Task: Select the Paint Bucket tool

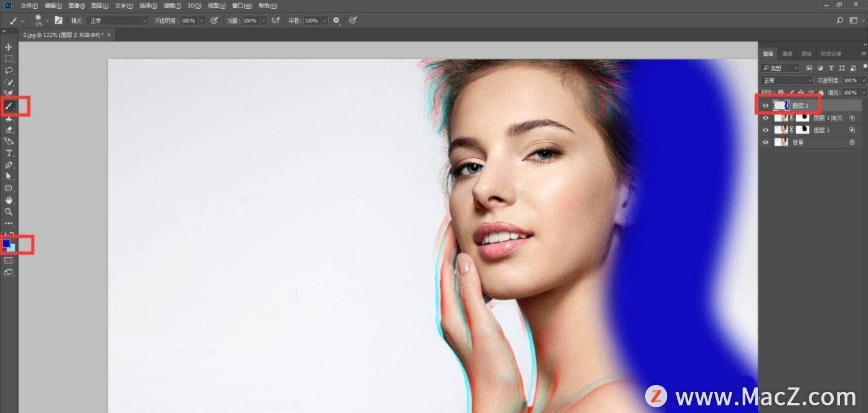Action: point(9,141)
